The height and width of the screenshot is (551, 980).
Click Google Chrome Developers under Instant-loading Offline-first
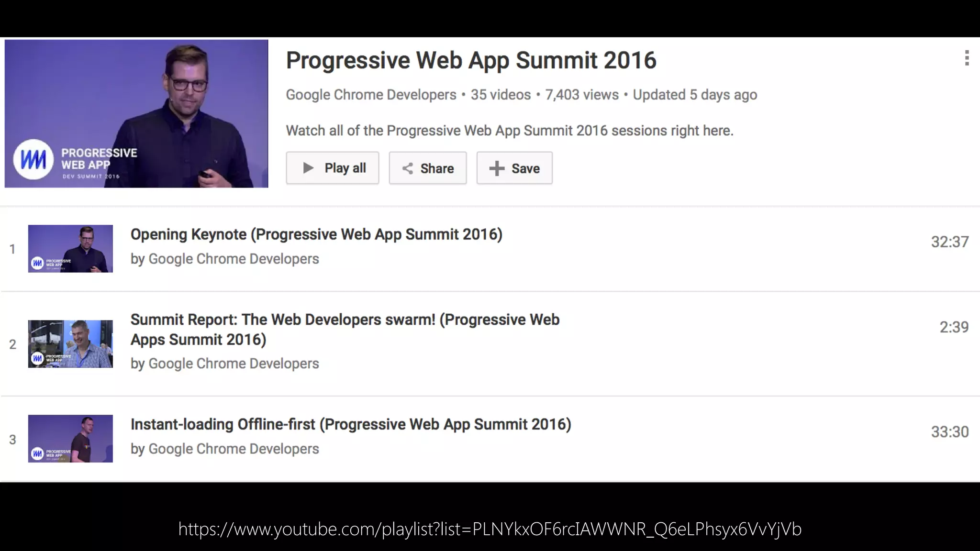coord(234,449)
